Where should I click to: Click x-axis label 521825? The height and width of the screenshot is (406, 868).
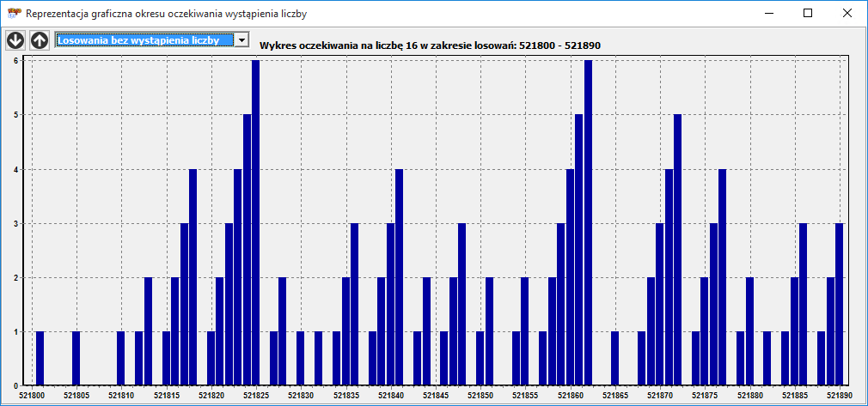pos(256,396)
